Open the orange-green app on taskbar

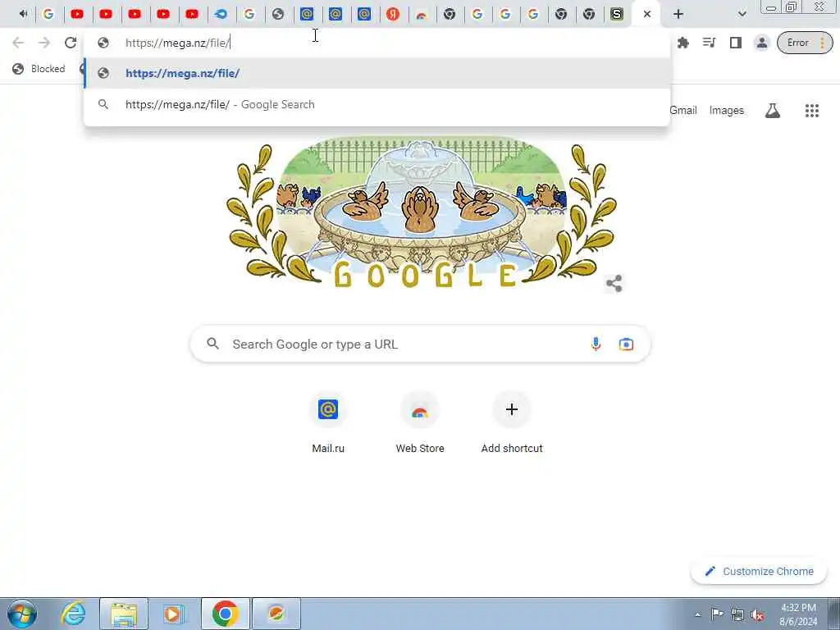click(x=276, y=614)
